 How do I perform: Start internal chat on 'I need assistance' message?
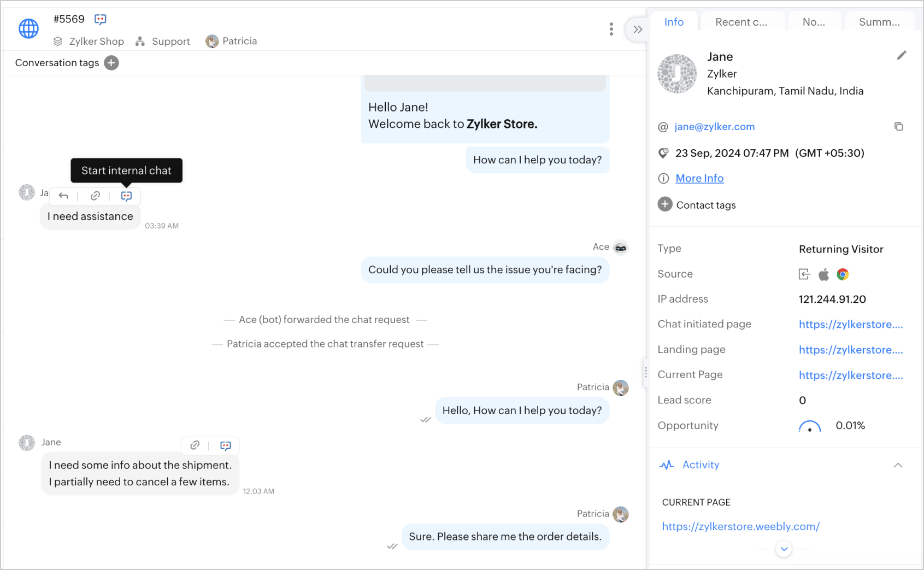(126, 196)
